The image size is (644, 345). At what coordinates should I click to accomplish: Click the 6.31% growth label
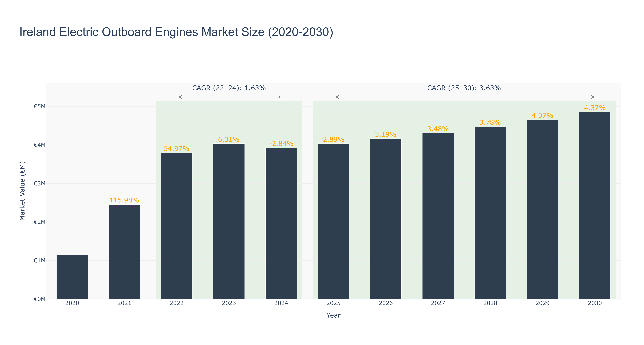pos(229,139)
